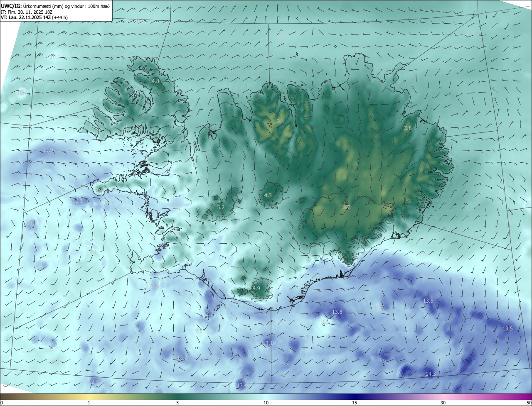This screenshot has height=406, width=532.
Task: Select the 11.9 label west of Iceland
Action: click(x=48, y=150)
